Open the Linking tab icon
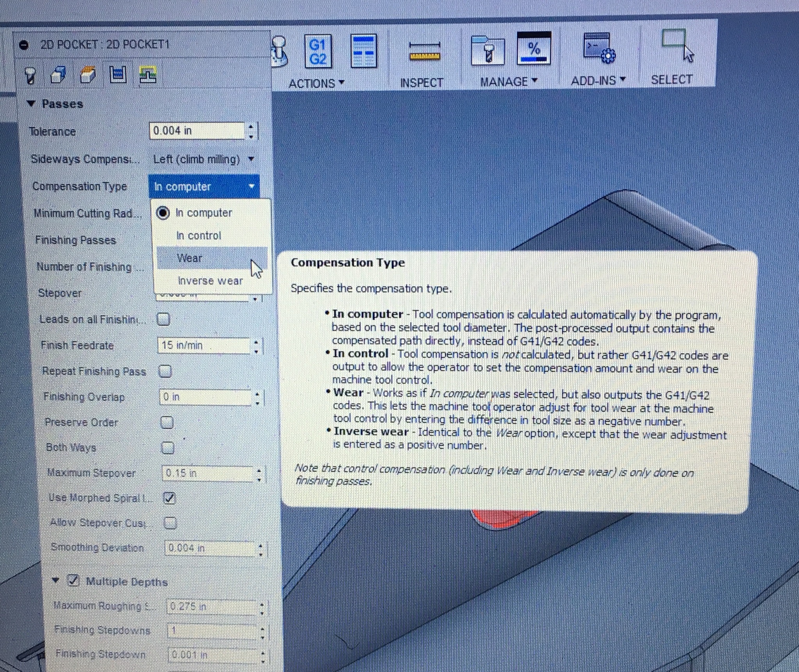Image resolution: width=799 pixels, height=672 pixels. point(147,74)
